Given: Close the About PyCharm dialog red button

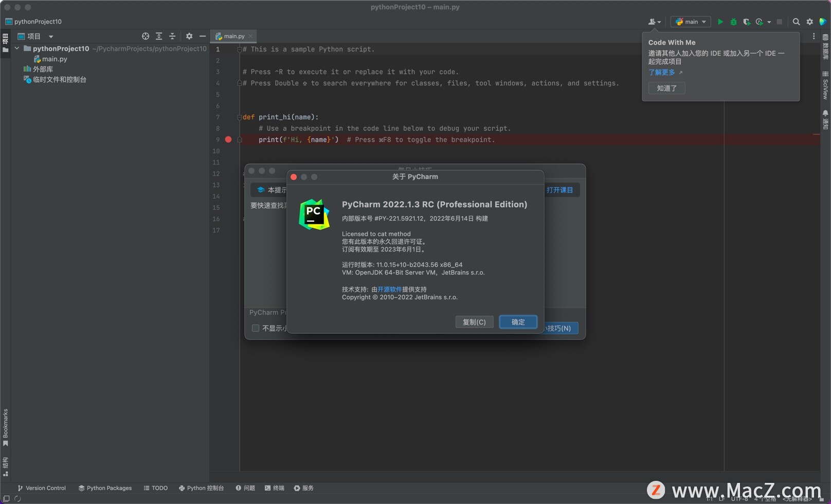Looking at the screenshot, I should pos(294,177).
